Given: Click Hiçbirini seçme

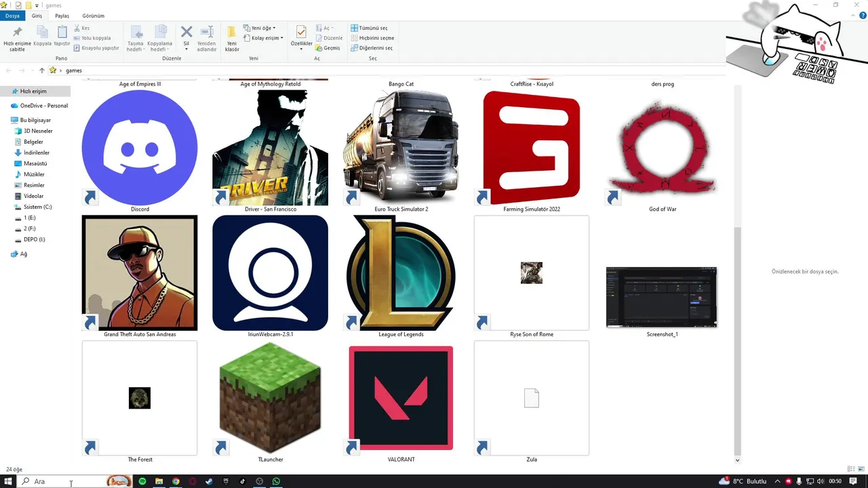Looking at the screenshot, I should [372, 38].
